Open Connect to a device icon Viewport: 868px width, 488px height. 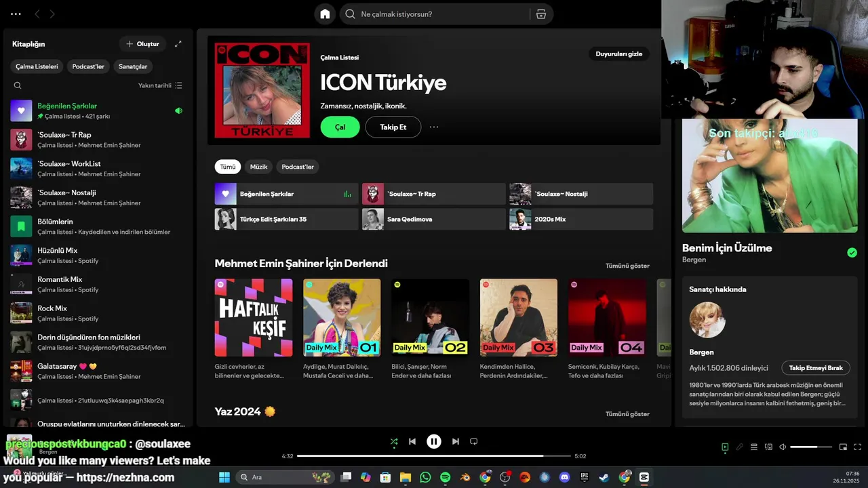pyautogui.click(x=768, y=447)
